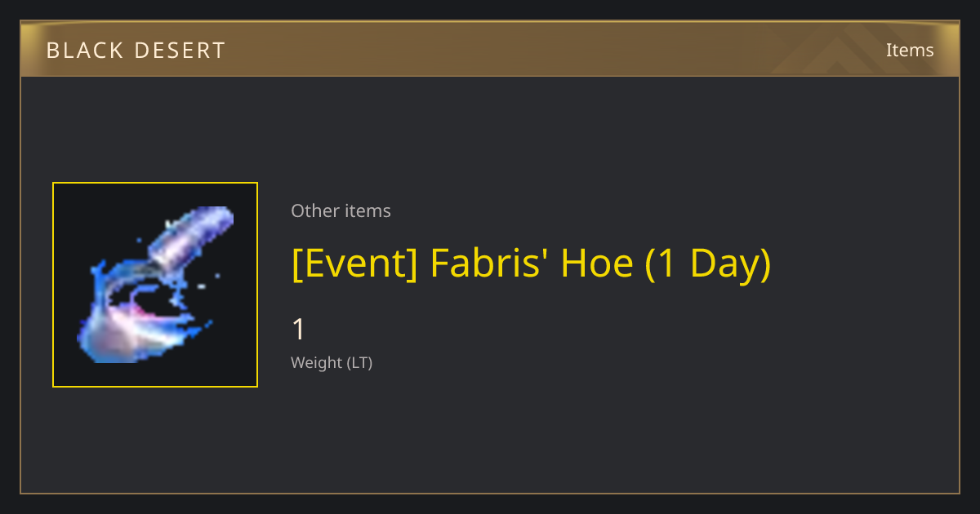Open the [Event] Fabris' Hoe item title

[x=531, y=264]
